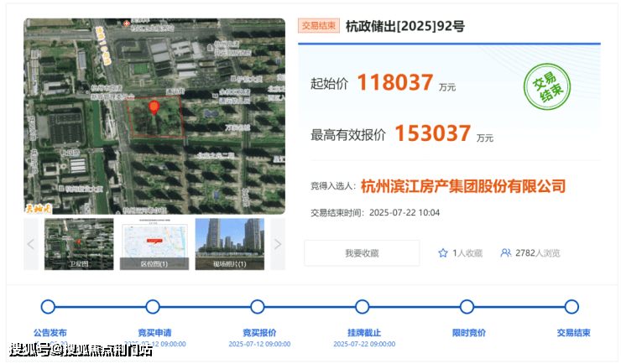
Task: Click the red location pin on the map
Action: (x=154, y=107)
